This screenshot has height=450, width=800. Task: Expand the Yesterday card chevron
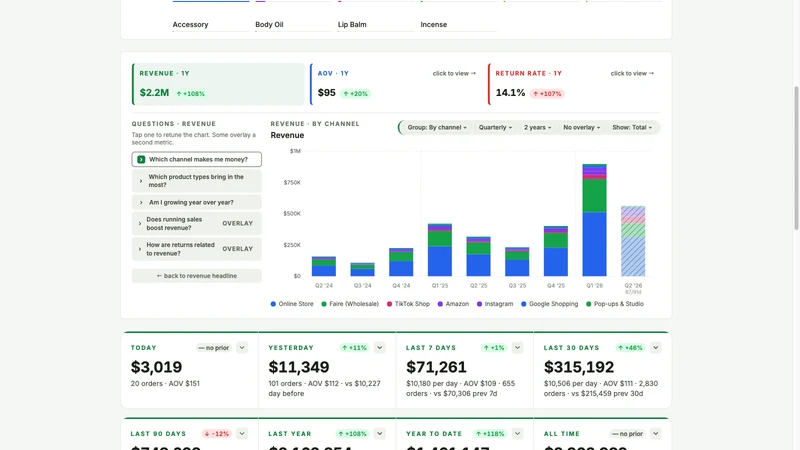pos(380,348)
